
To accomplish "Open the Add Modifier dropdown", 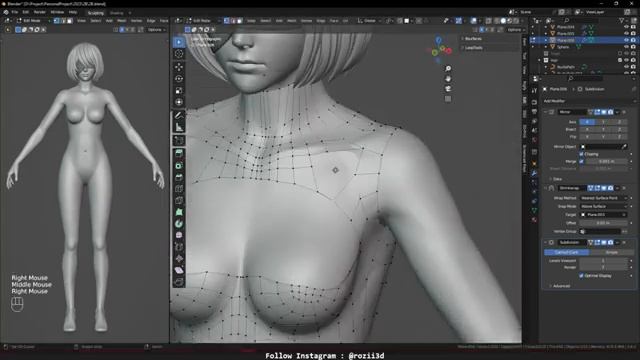I will [589, 101].
